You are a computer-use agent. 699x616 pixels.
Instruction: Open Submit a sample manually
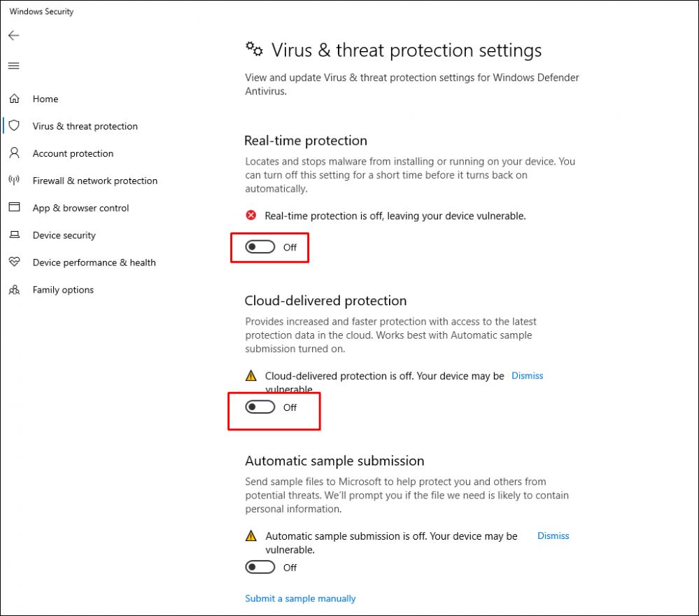[x=299, y=598]
